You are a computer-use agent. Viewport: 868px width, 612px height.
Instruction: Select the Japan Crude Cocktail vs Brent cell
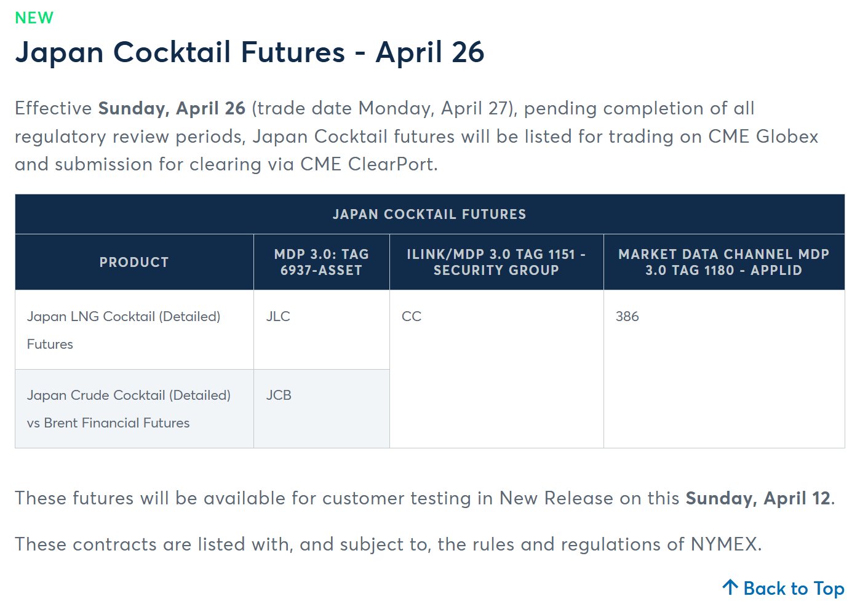click(x=129, y=408)
